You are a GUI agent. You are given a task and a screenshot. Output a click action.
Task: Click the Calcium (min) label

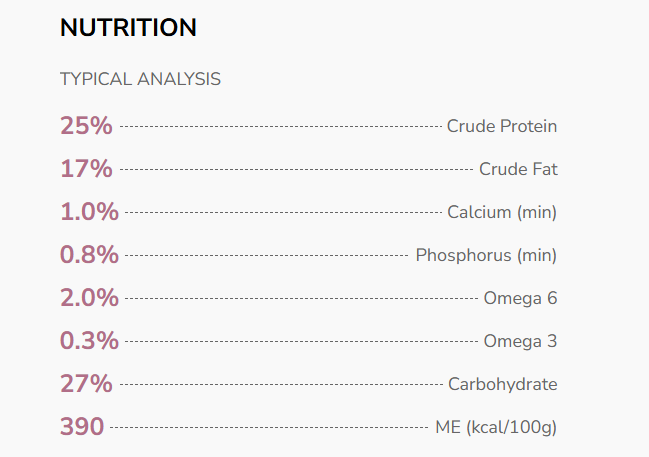(x=502, y=212)
